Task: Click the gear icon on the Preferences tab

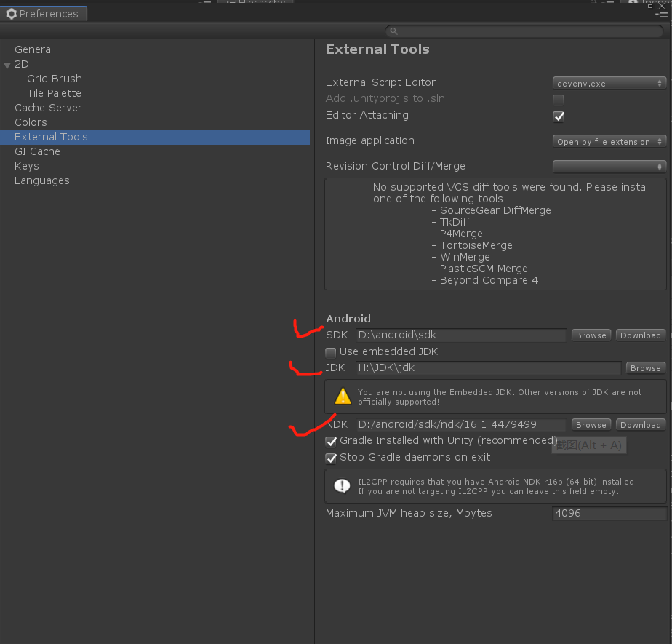Action: point(12,13)
